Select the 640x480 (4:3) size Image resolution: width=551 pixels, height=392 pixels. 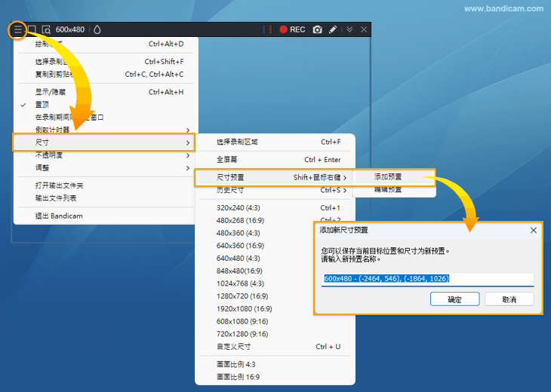point(256,259)
